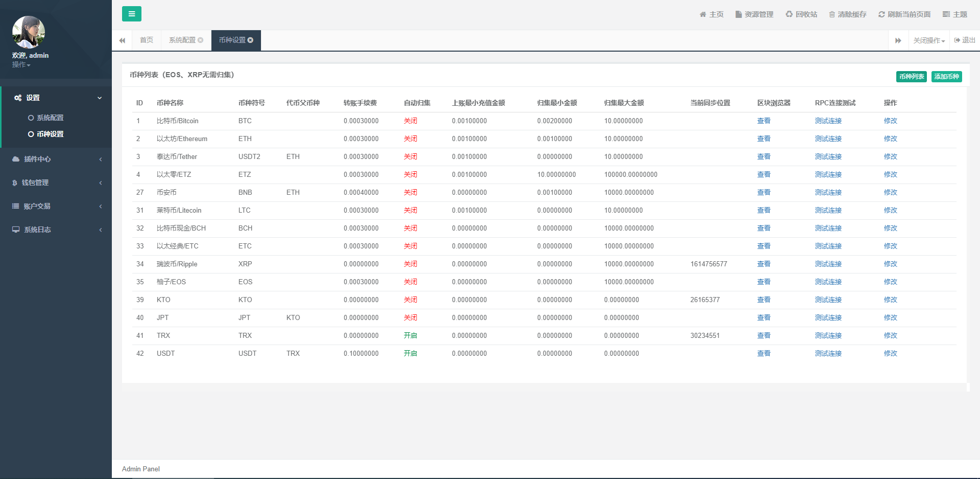Close the 币种设置 tab with its X icon
Viewport: 980px width, 479px height.
point(251,40)
